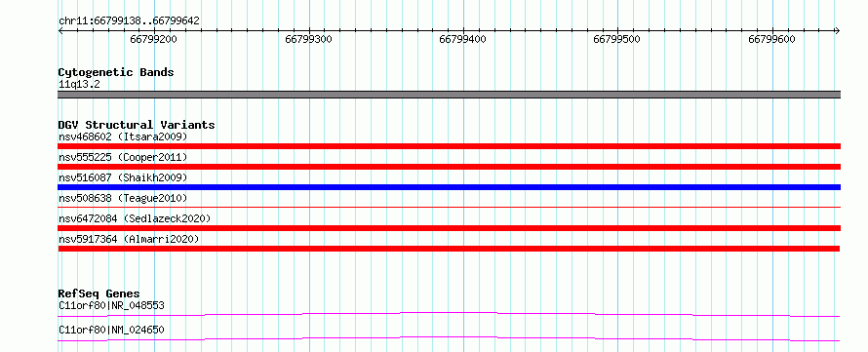Viewport: 868px width, 352px height.
Task: Click the 66799500 ruler tick label
Action: coord(616,39)
